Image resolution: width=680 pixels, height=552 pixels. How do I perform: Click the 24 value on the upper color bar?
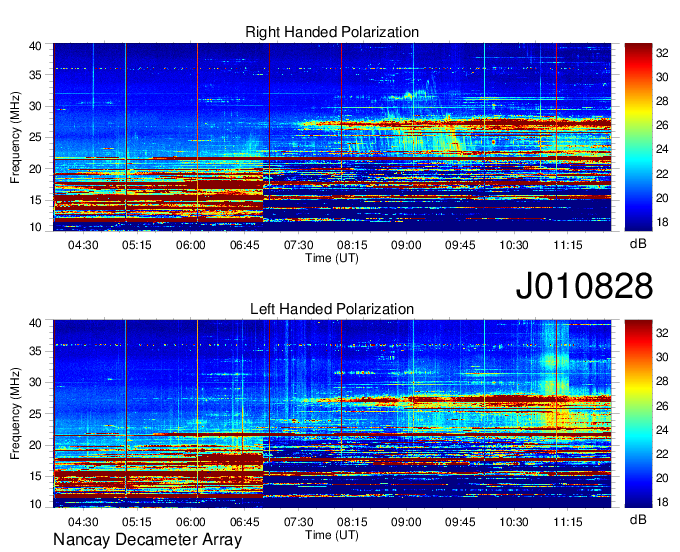pos(662,150)
